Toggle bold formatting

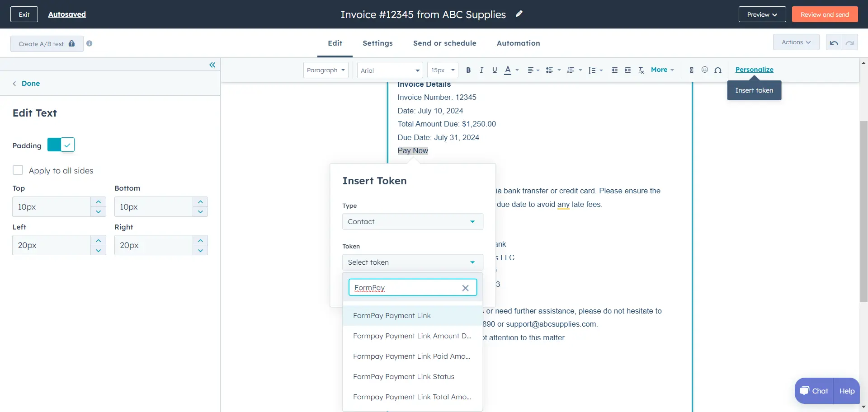(x=468, y=70)
